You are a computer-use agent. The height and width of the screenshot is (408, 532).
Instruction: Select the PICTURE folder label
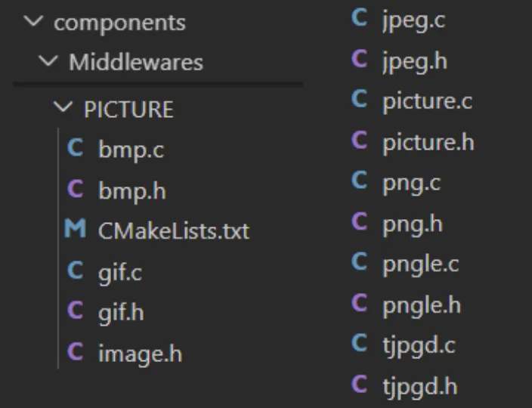[x=129, y=110]
